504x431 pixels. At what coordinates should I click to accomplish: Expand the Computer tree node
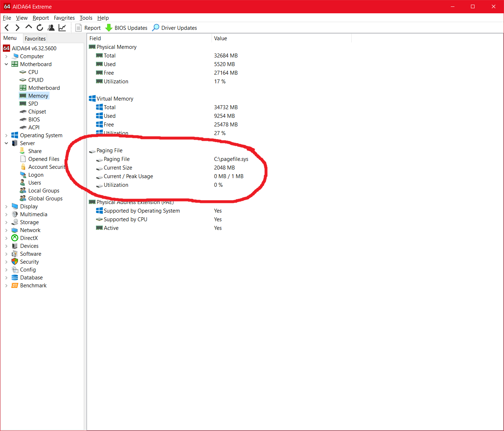6,56
